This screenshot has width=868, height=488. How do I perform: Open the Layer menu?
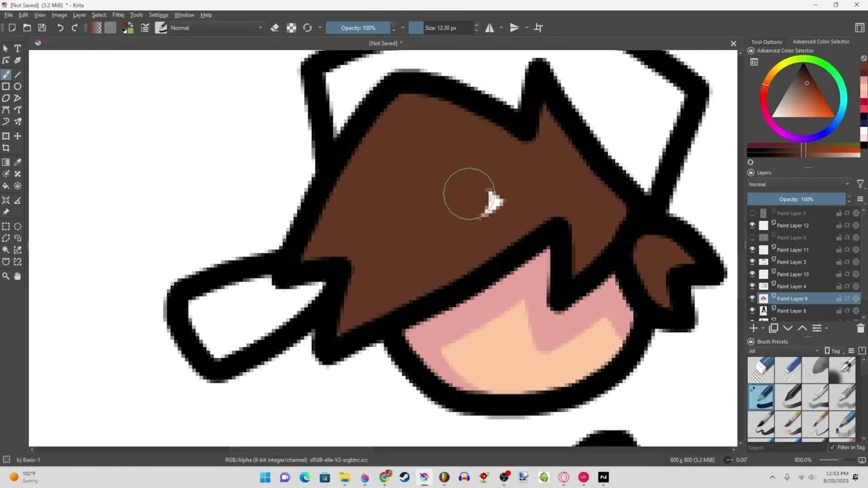tap(79, 15)
